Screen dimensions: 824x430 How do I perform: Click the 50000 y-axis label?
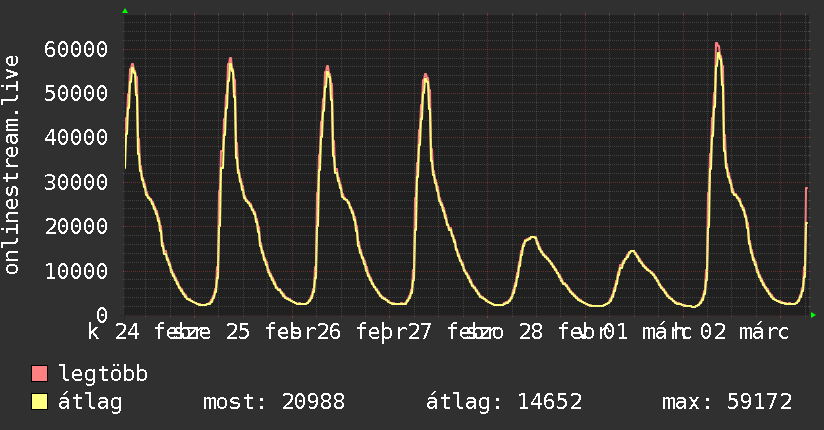pyautogui.click(x=76, y=94)
